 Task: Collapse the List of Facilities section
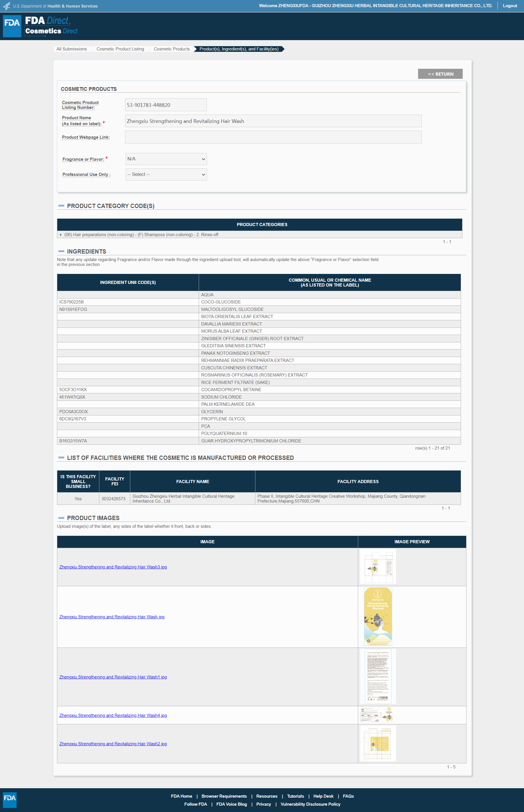click(61, 458)
